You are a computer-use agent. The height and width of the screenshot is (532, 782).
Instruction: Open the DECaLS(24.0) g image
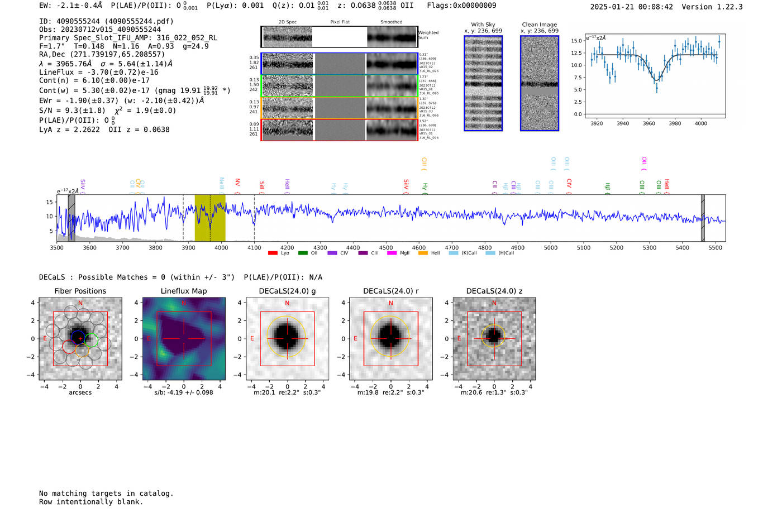[x=287, y=339]
